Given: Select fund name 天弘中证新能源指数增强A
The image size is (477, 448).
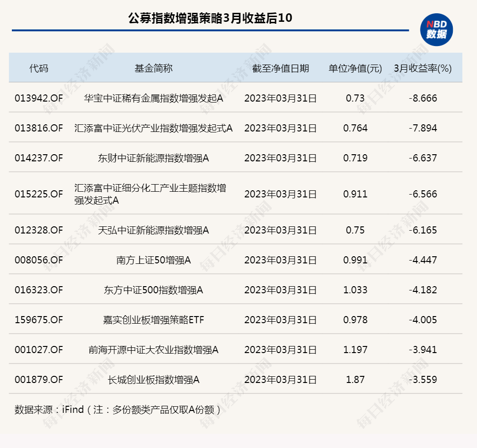Looking at the screenshot, I should coord(153,230).
